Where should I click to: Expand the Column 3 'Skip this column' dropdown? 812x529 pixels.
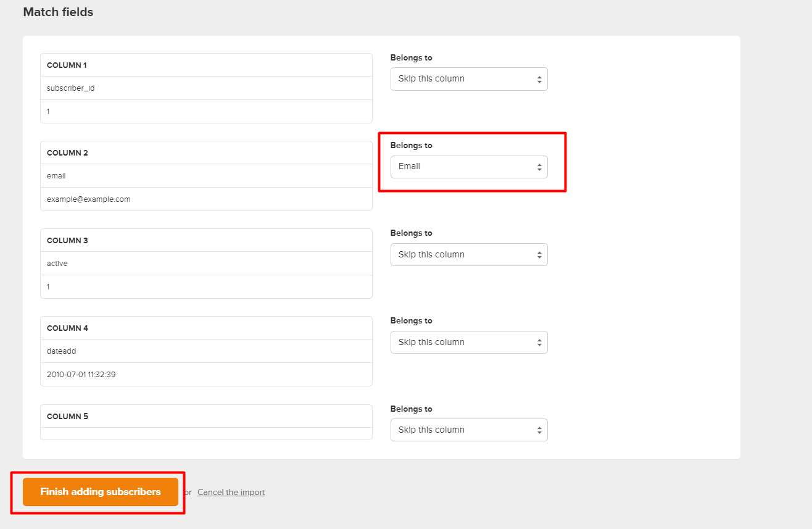click(x=468, y=254)
